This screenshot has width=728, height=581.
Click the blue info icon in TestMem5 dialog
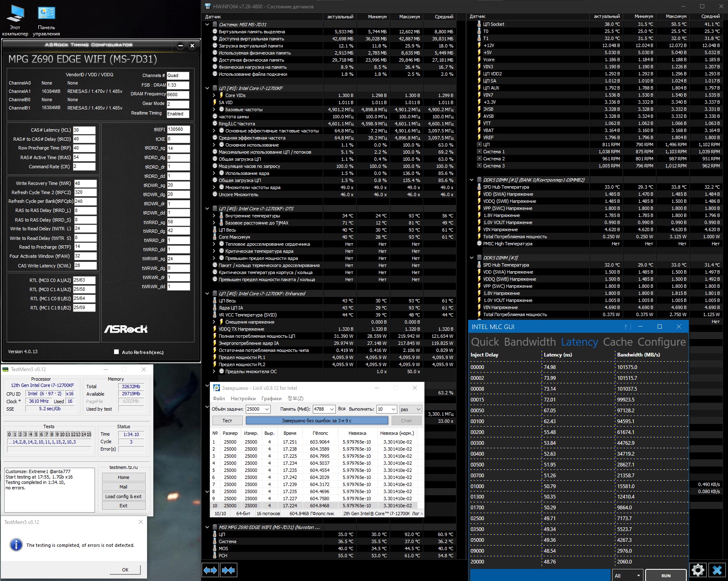point(16,545)
